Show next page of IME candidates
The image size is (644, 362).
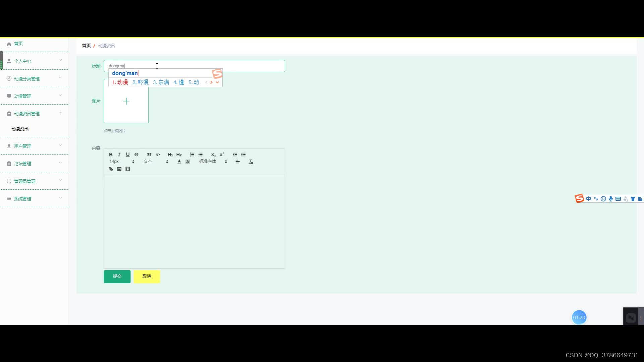pyautogui.click(x=211, y=82)
